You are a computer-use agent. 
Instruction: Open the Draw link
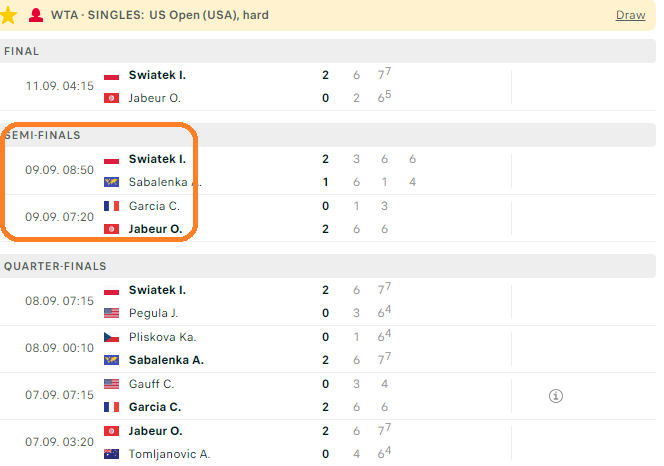coord(630,15)
